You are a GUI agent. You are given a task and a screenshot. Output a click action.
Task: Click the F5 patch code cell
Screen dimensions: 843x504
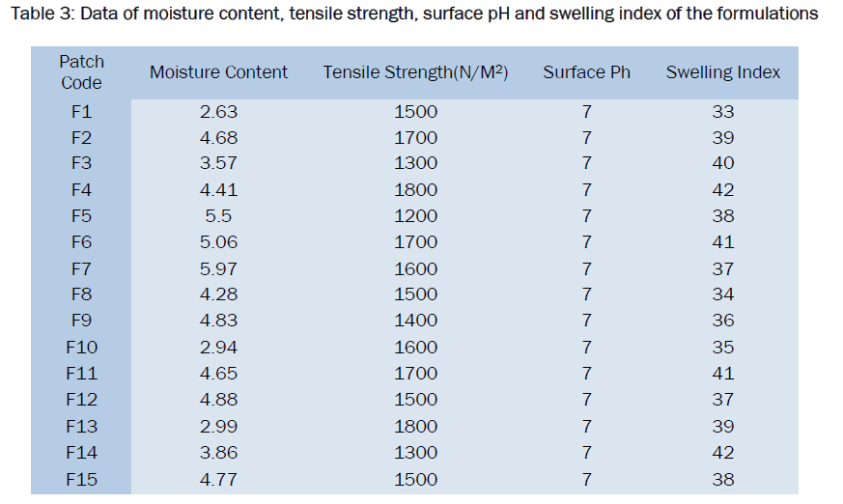81,216
